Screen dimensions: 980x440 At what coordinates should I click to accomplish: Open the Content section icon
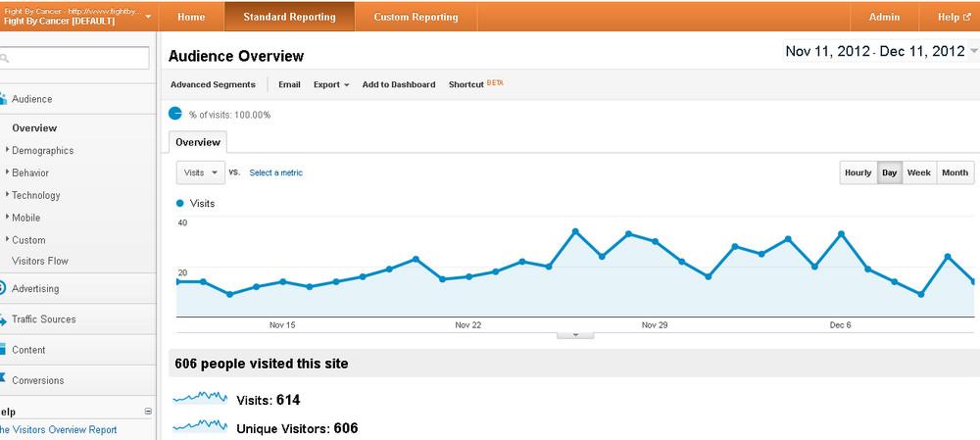[3, 350]
